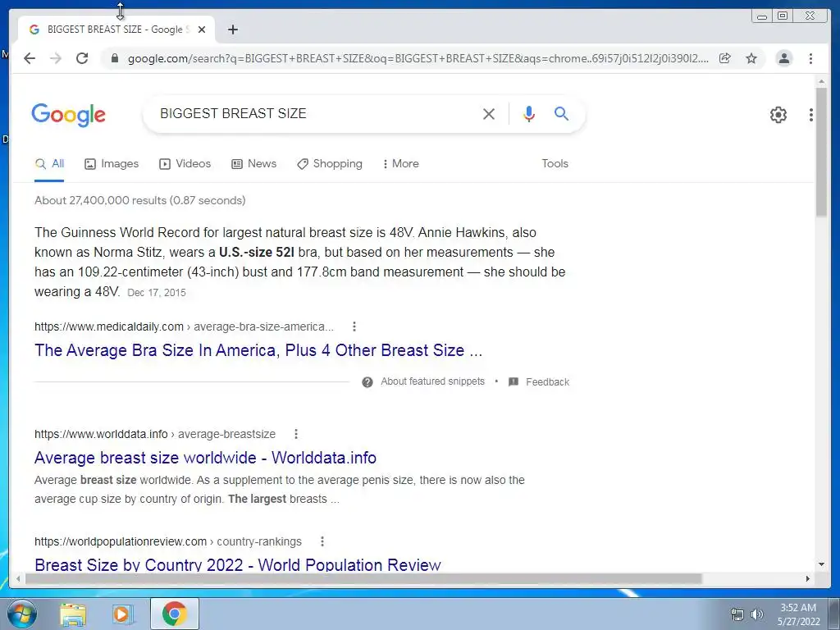Click the Feedback flag icon

(x=514, y=382)
